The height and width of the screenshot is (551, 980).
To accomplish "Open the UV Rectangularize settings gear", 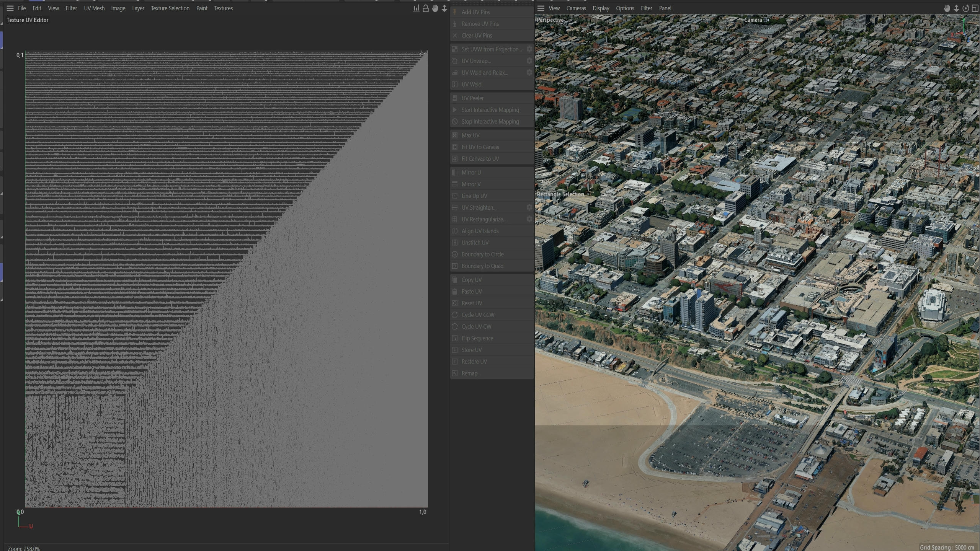I will pos(529,219).
